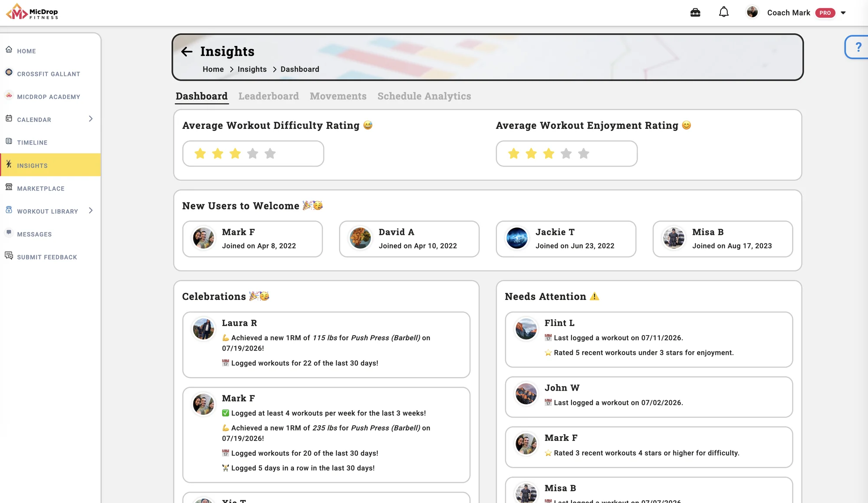Click the Marketplace storefront sidebar icon
This screenshot has width=868, height=503.
point(9,187)
